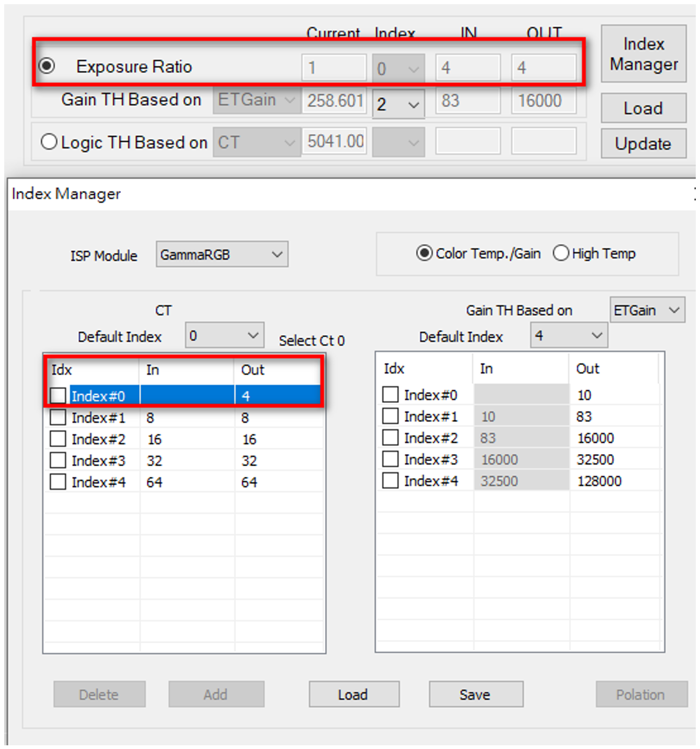
Task: Check the CT Index#0 checkbox
Action: (58, 395)
